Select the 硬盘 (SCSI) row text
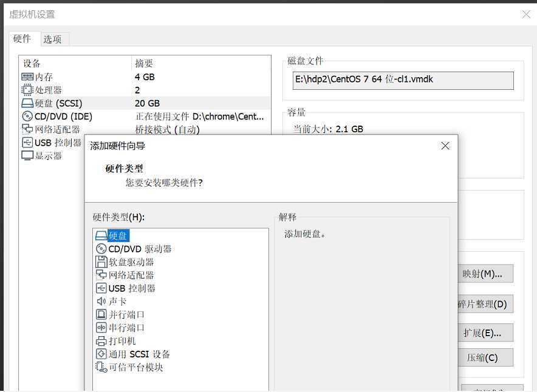537x392 pixels. coord(58,103)
